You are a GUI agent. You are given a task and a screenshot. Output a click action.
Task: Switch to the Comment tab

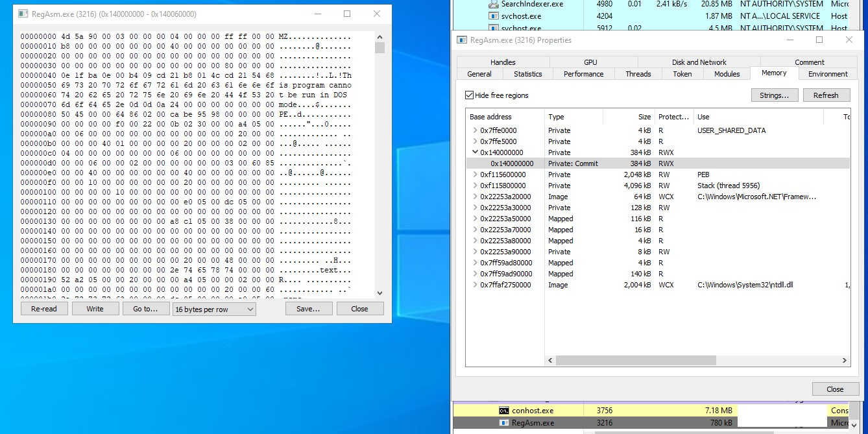point(810,62)
